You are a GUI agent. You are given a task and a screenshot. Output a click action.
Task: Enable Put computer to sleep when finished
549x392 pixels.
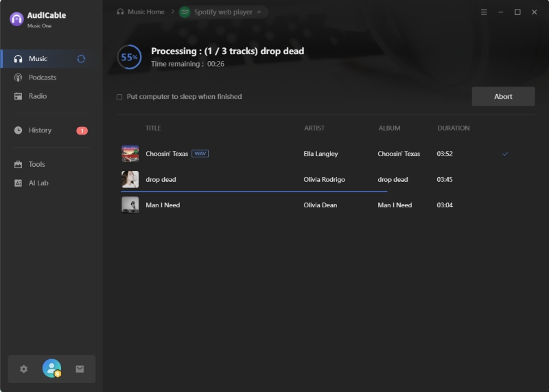[x=119, y=97]
